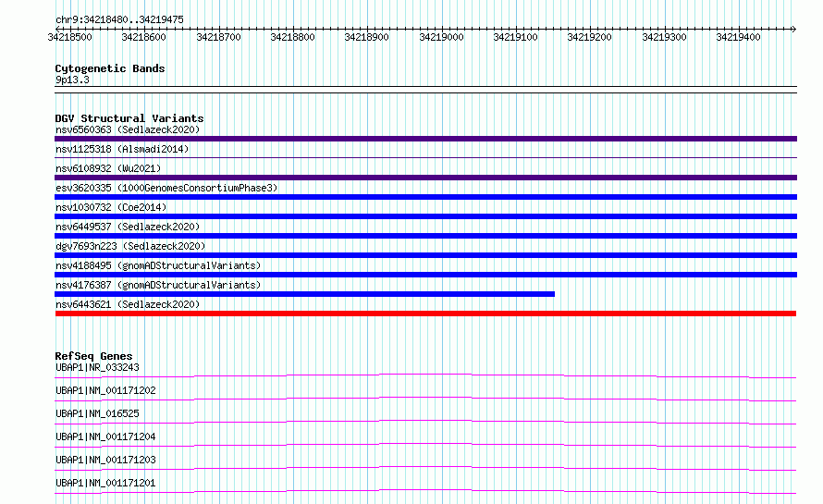Viewport: 823px width, 504px height.
Task: Open variant nsv6443621 (Sedlazeck2020) label
Action: click(128, 304)
